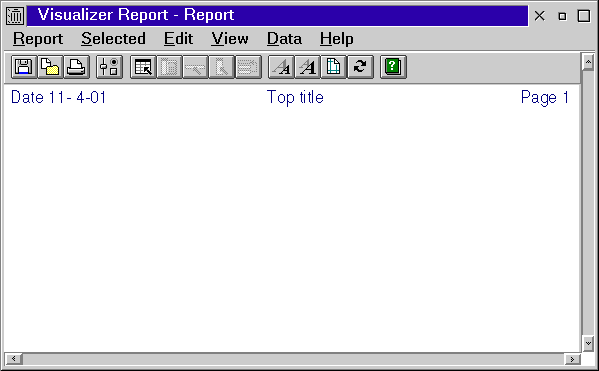Open the Selected menu
Viewport: 599px width, 371px height.
click(113, 39)
